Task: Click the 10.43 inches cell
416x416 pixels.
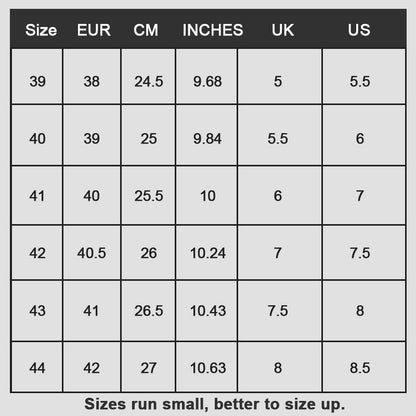Action: pyautogui.click(x=207, y=311)
